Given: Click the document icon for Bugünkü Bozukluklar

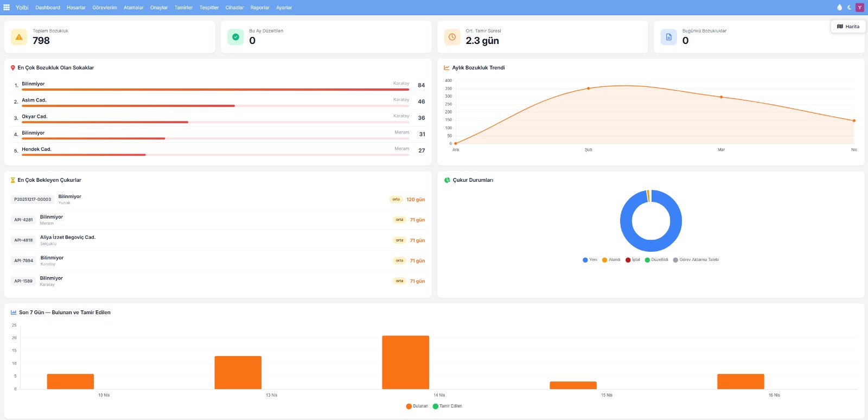Looking at the screenshot, I should tap(668, 37).
